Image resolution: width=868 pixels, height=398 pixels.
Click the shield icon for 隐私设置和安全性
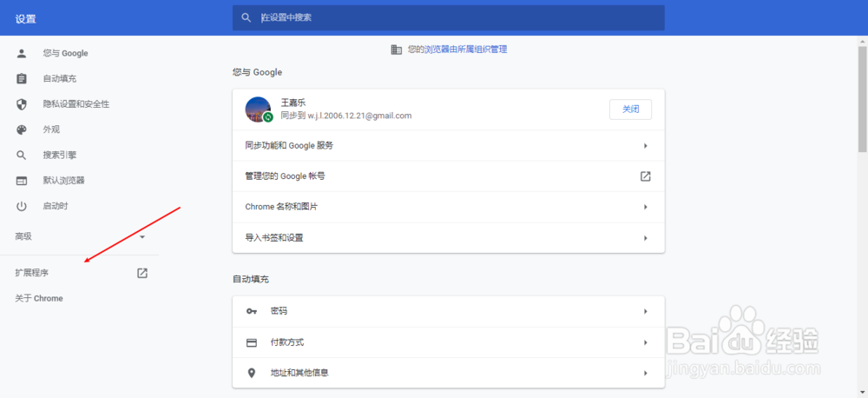click(21, 104)
